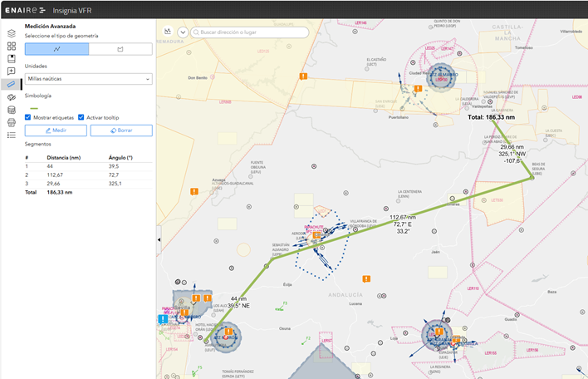Click the Jaén city label
This screenshot has width=588, height=379.
click(435, 252)
